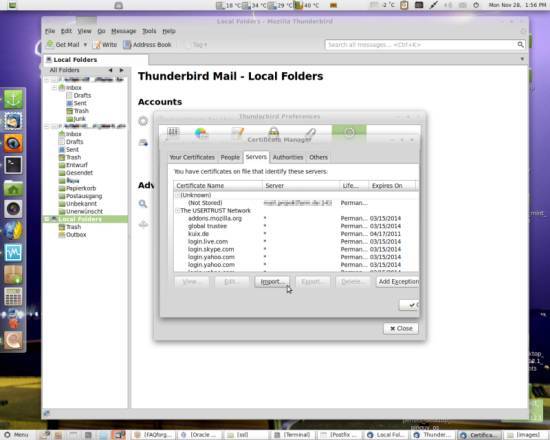Select the (Not Stored) certificate row
Image resolution: width=550 pixels, height=440 pixels.
tap(296, 203)
